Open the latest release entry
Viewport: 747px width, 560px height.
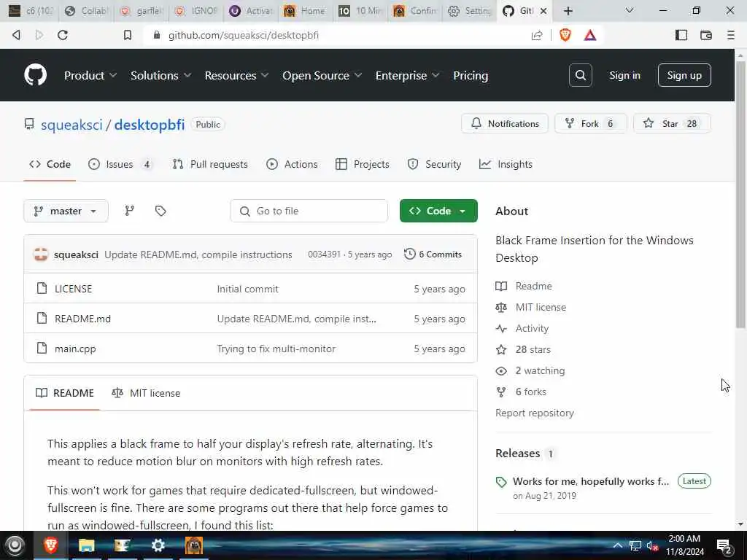click(591, 481)
